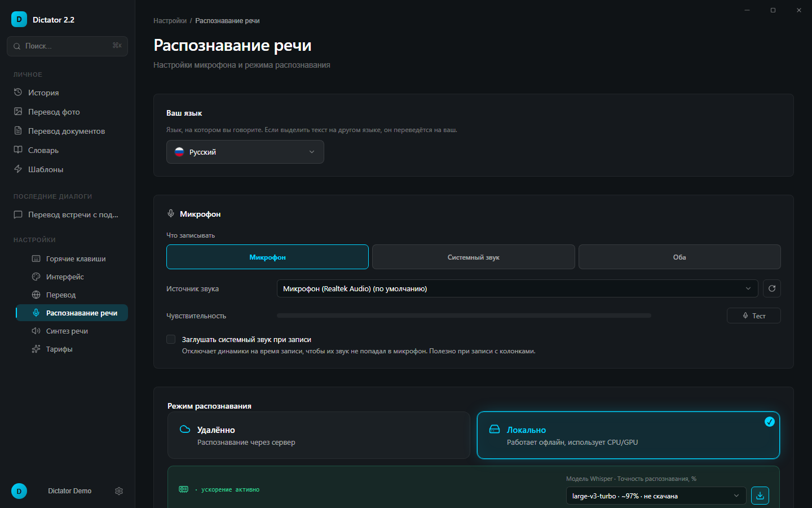The image size is (812, 508).
Task: Click the Russian flag icon
Action: point(179,152)
